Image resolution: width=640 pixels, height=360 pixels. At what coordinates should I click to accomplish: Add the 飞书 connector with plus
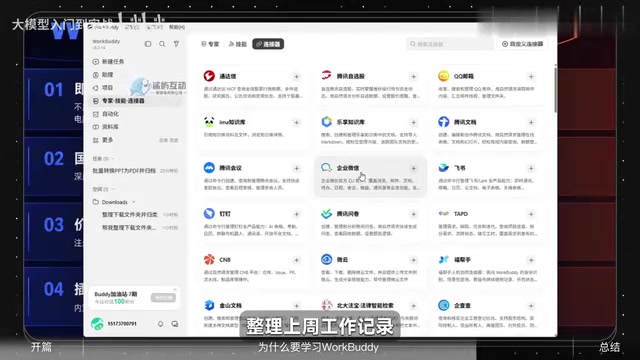click(x=531, y=168)
